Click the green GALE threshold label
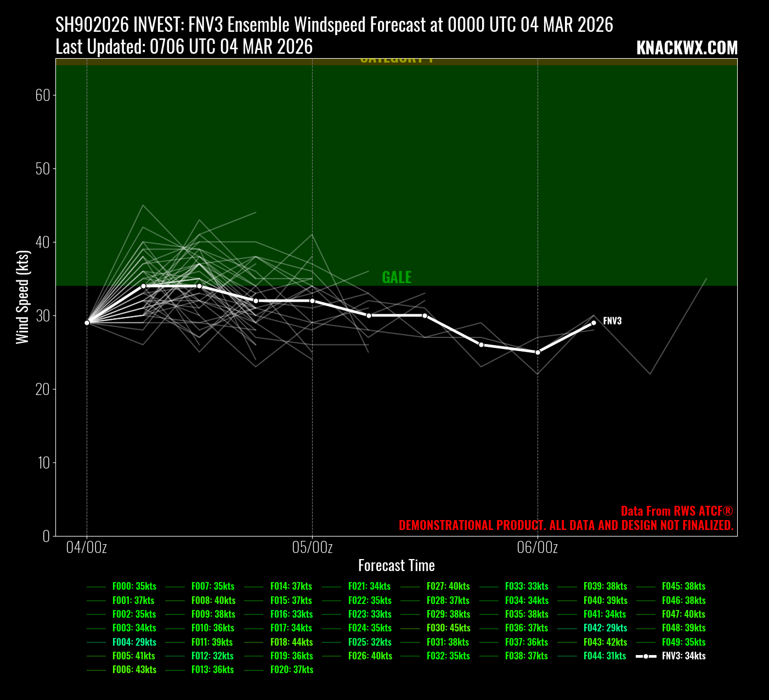769x700 pixels. pyautogui.click(x=397, y=277)
